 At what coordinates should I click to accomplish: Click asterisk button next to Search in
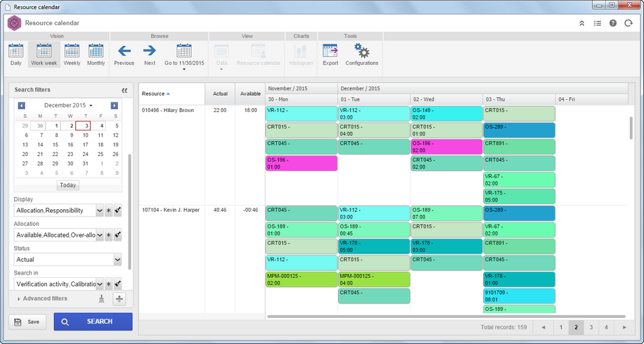coord(108,284)
